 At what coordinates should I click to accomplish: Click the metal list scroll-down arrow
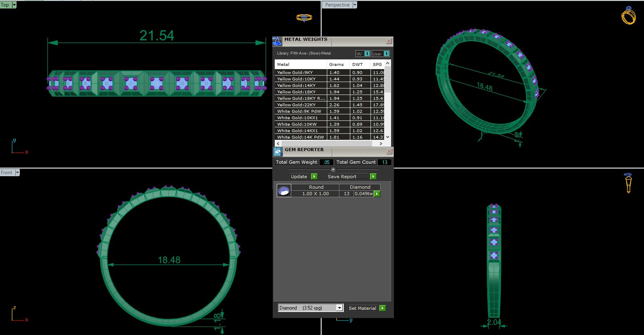[388, 137]
